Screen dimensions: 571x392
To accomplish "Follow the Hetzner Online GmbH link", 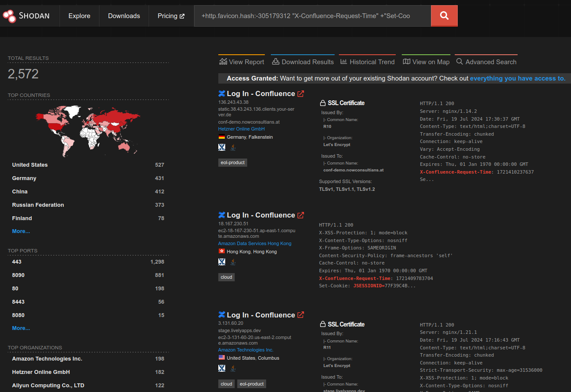I will [x=241, y=128].
